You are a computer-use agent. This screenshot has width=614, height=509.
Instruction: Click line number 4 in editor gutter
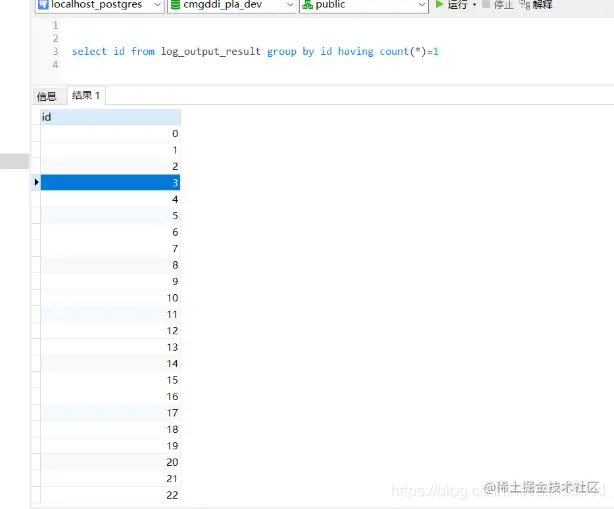(55, 64)
